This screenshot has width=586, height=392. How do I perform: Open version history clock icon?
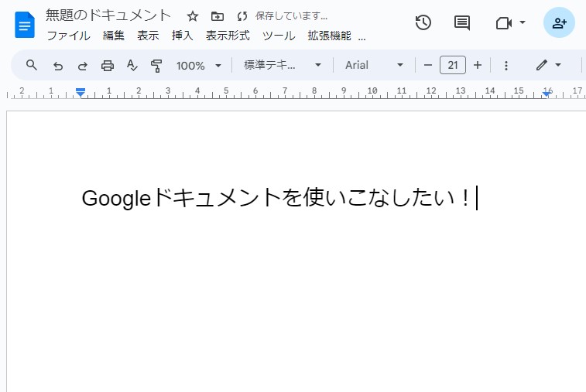point(423,22)
